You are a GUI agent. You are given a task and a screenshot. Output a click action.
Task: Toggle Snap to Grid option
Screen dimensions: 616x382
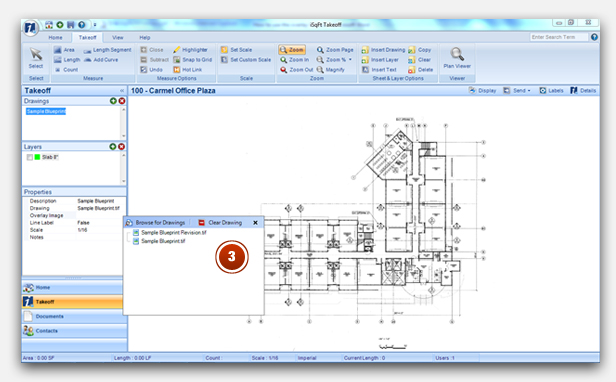(x=192, y=60)
